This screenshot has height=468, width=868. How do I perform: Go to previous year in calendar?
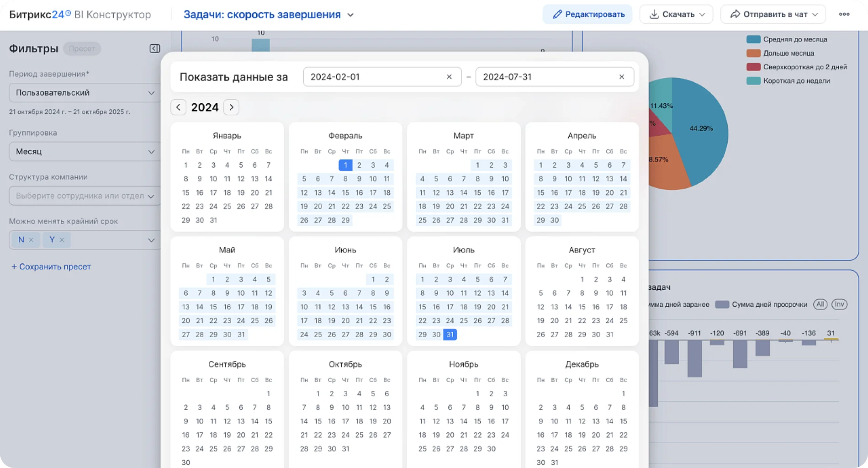click(178, 107)
